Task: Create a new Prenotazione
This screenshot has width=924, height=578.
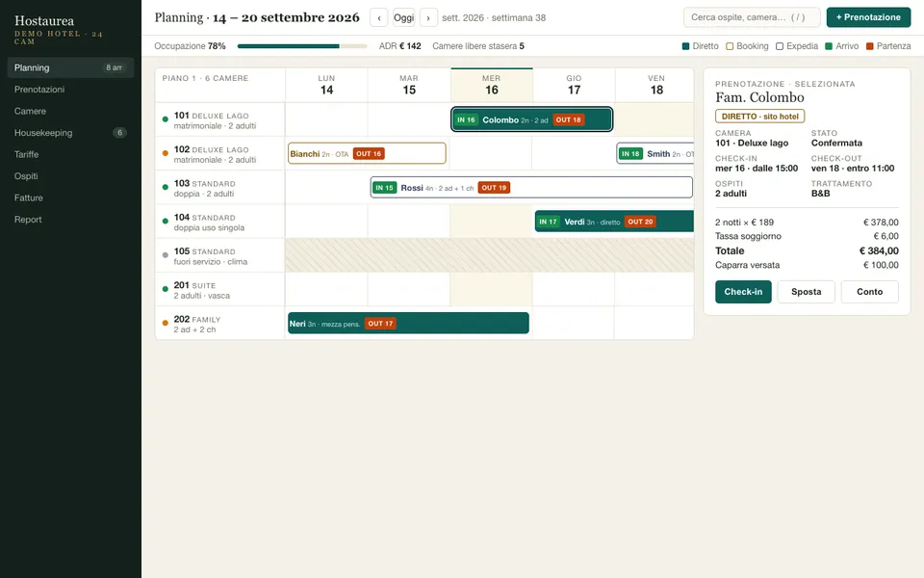Action: pyautogui.click(x=868, y=17)
